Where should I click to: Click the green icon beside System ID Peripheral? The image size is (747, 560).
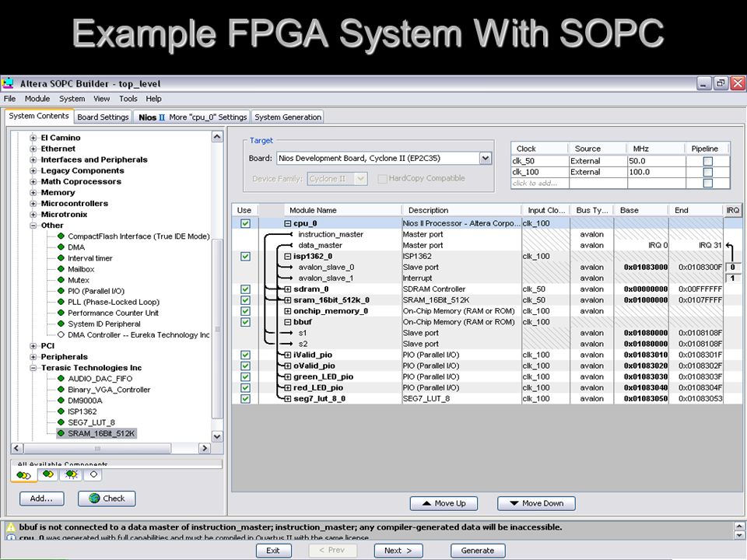point(61,324)
